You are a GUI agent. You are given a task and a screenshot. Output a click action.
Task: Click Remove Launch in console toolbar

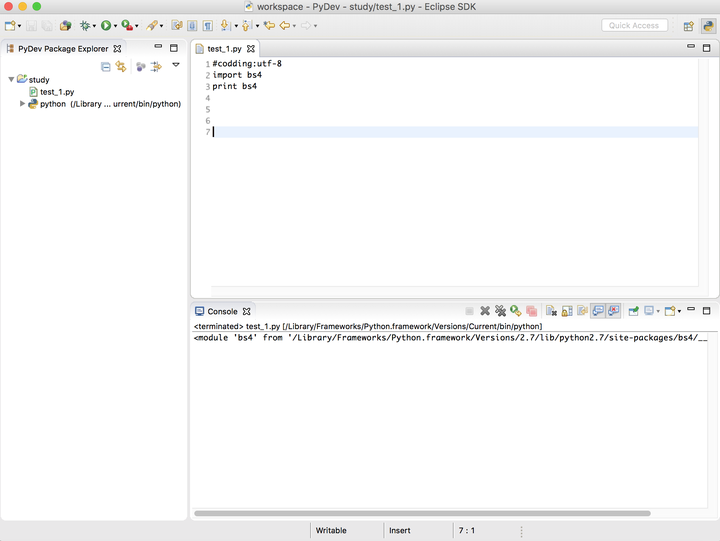tap(485, 311)
